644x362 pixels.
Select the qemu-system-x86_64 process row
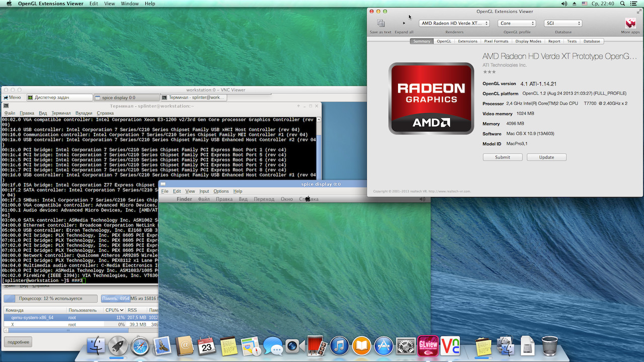(x=81, y=318)
